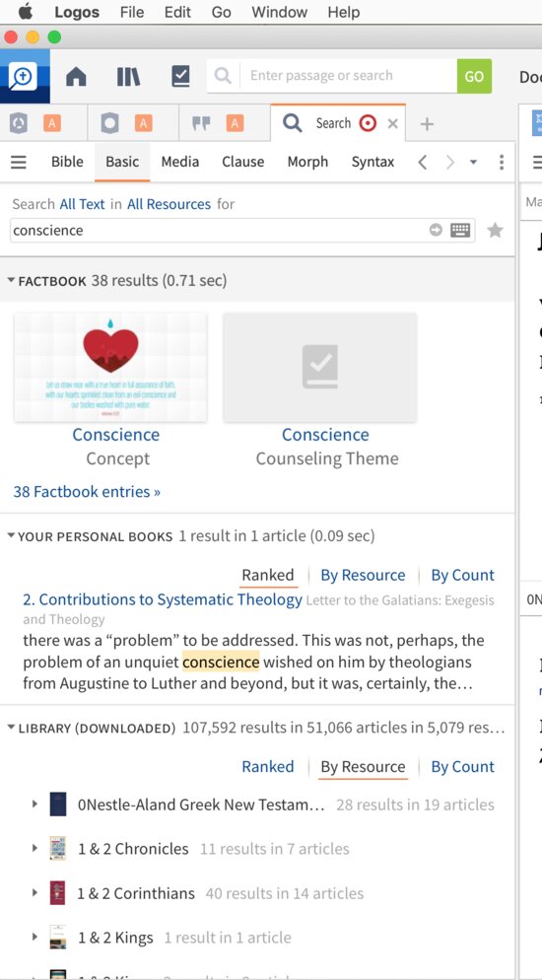Screen dimensions: 542x980
Task: Open the search type dropdown arrow
Action: click(473, 163)
